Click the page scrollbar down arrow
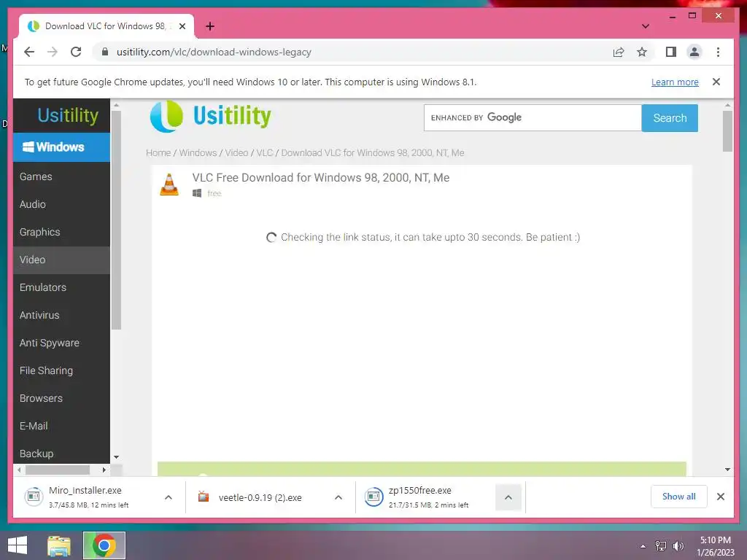The height and width of the screenshot is (560, 747). click(x=727, y=470)
